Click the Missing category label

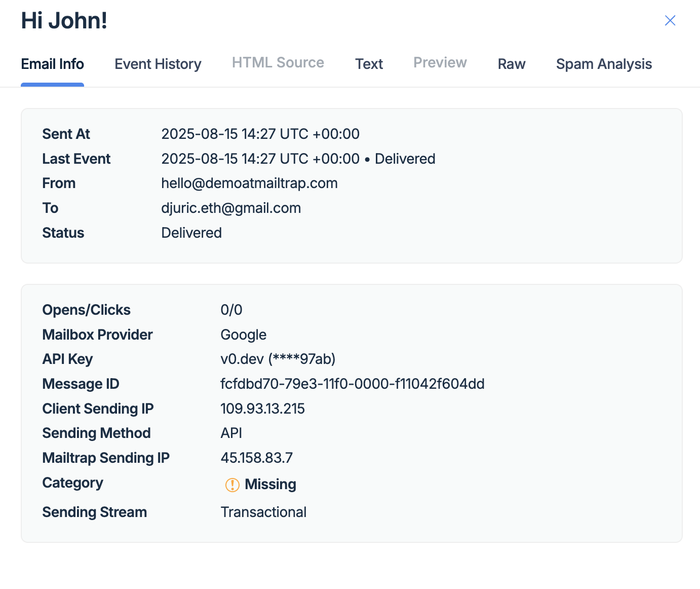tap(270, 484)
